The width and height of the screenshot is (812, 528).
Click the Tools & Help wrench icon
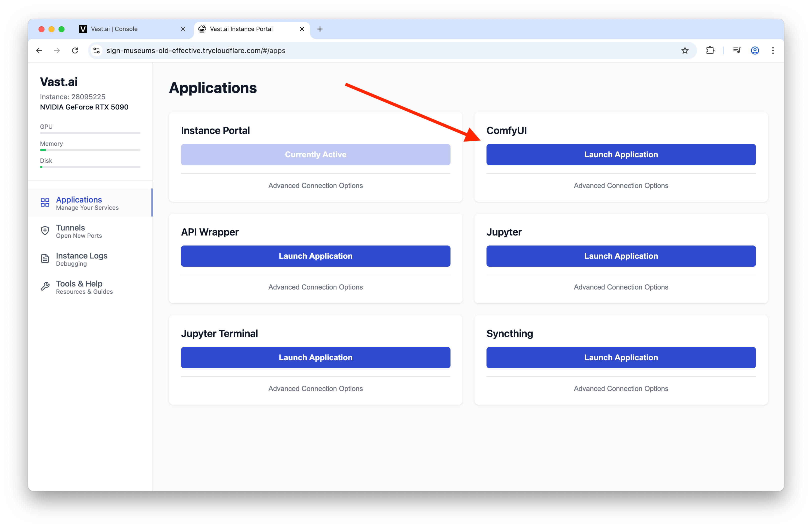(45, 286)
